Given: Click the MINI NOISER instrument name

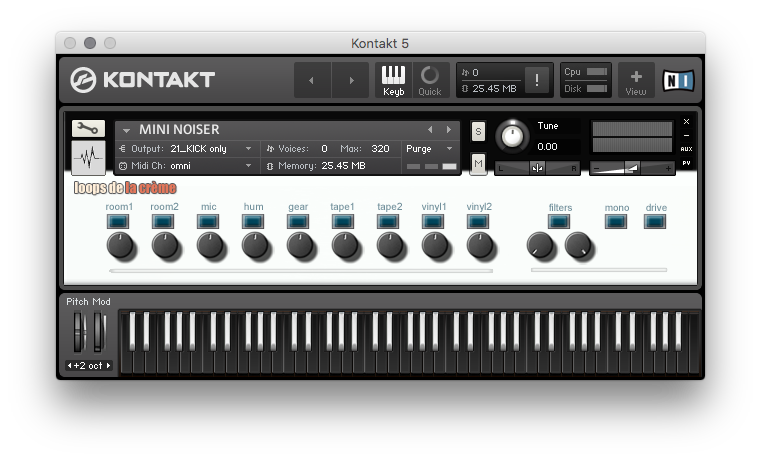Looking at the screenshot, I should tap(179, 130).
